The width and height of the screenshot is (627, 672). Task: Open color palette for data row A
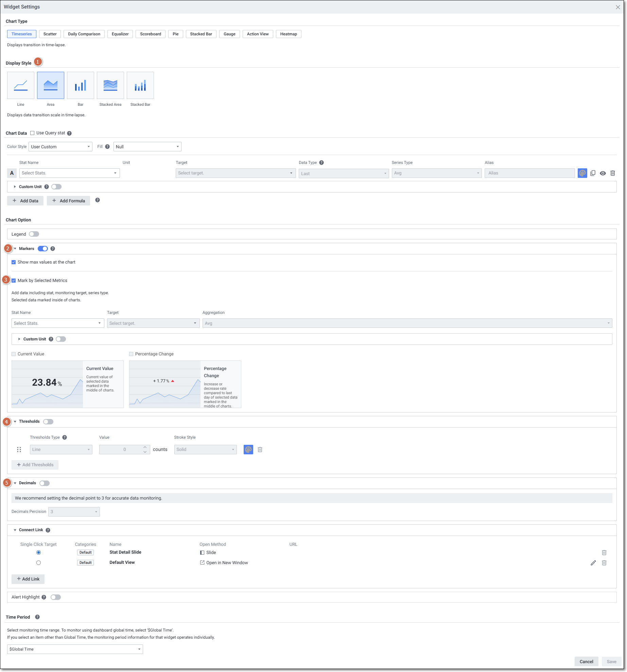tap(582, 173)
